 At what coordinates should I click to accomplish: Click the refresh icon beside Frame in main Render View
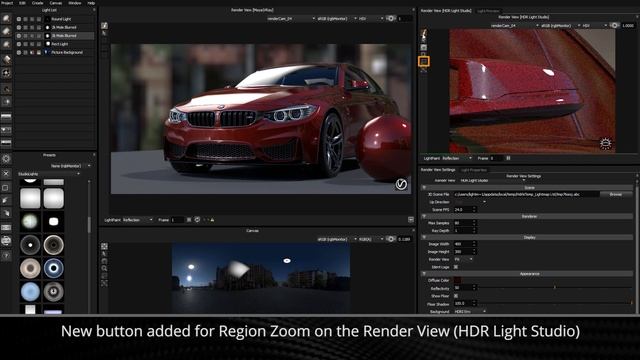click(197, 220)
